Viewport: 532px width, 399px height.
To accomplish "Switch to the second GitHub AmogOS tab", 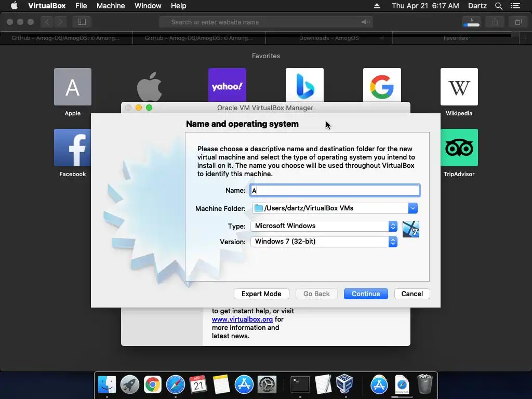I will click(x=199, y=38).
